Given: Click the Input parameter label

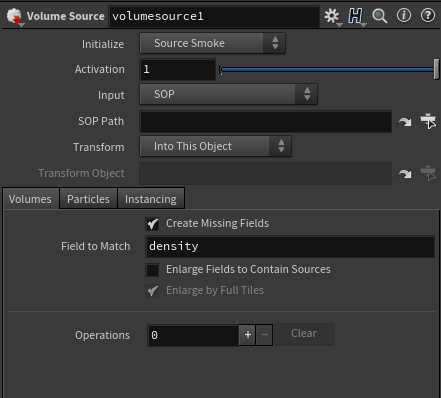Looking at the screenshot, I should [x=111, y=95].
